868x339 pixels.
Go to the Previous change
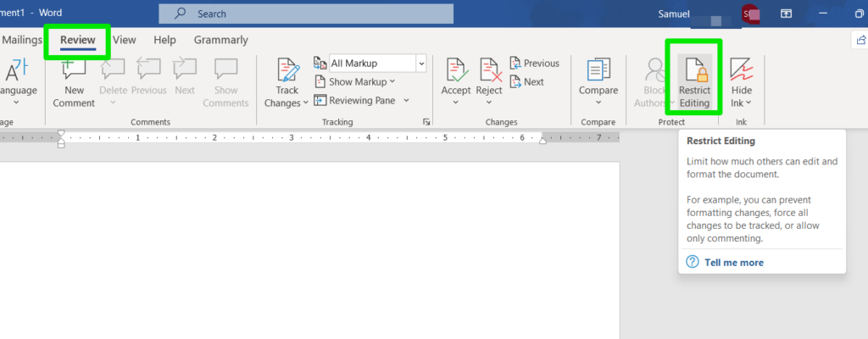pos(535,64)
